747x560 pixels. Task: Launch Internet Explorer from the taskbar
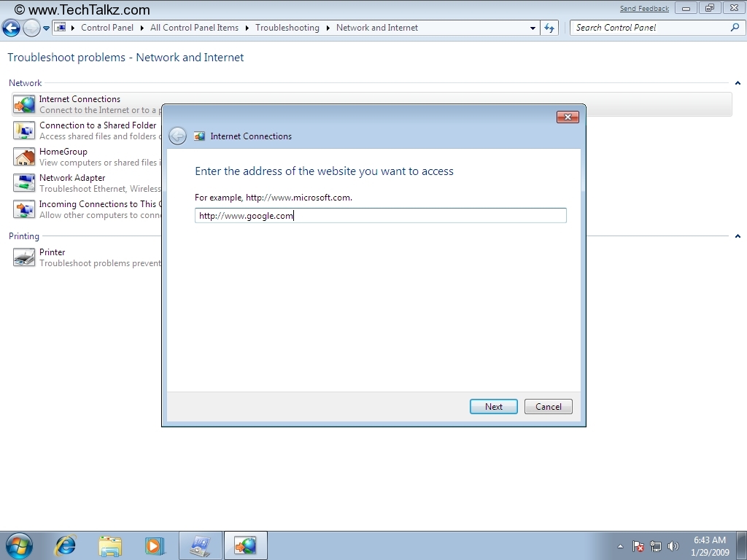click(x=66, y=545)
